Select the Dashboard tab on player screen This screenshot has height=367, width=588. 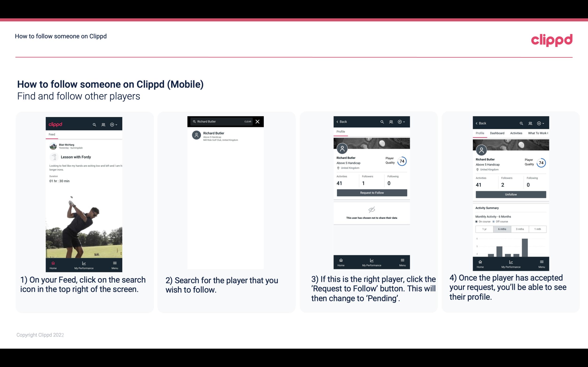497,133
